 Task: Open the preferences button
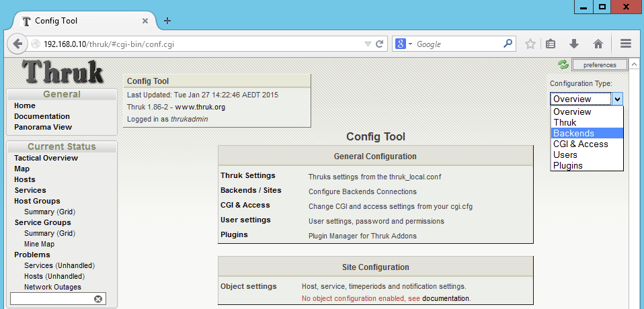600,65
